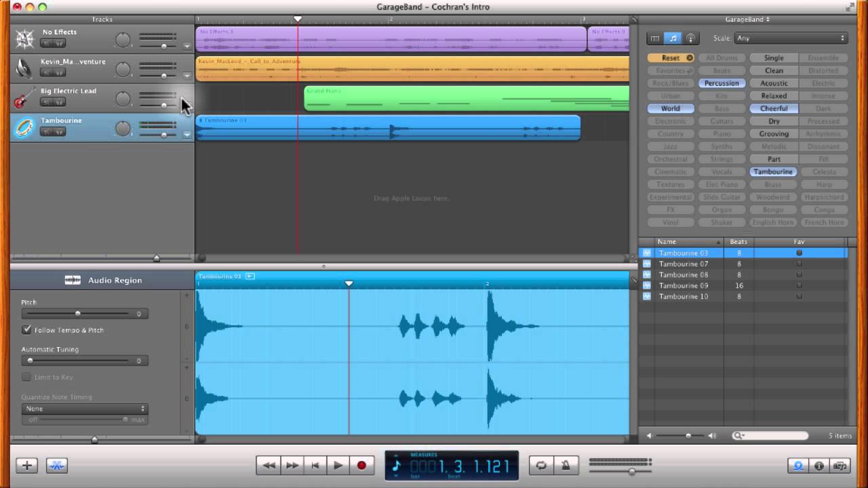Select the Grooving keyword button
The image size is (868, 488).
point(774,134)
